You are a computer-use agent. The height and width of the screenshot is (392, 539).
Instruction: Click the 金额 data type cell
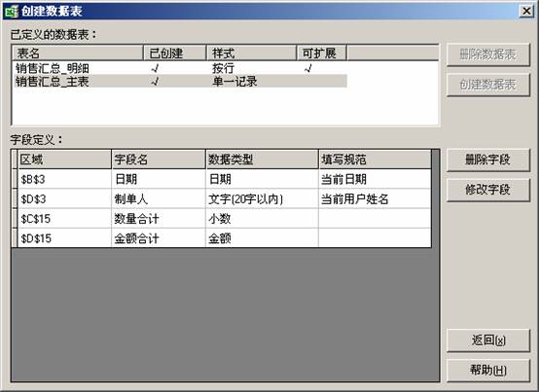(262, 238)
